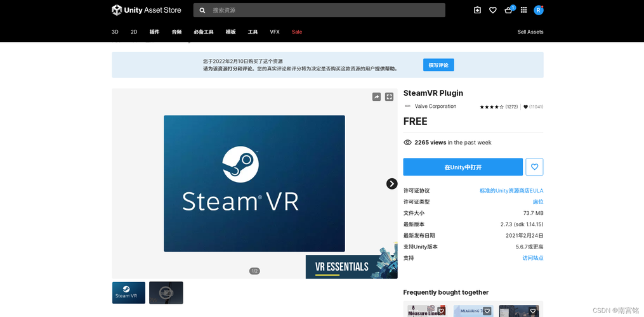The width and height of the screenshot is (644, 317).
Task: Select the SteamVR first thumbnail
Action: click(x=129, y=293)
